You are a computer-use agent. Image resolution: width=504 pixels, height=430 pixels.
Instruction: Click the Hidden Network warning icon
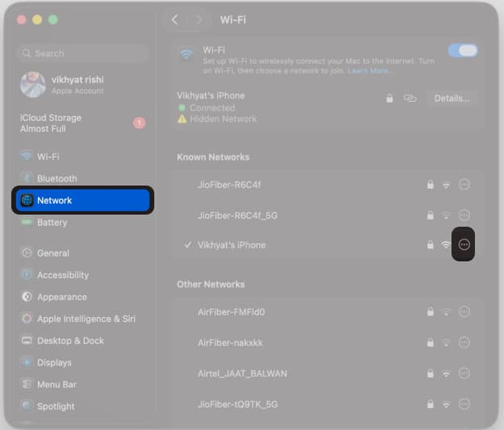pos(182,119)
